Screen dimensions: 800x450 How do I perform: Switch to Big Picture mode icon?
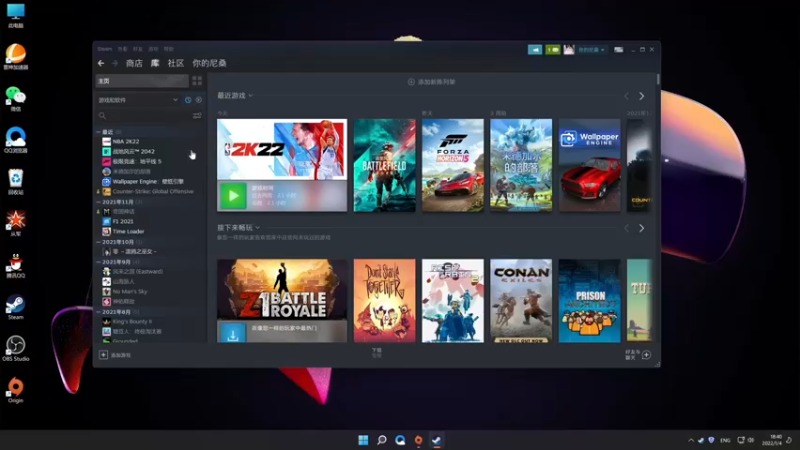click(618, 49)
